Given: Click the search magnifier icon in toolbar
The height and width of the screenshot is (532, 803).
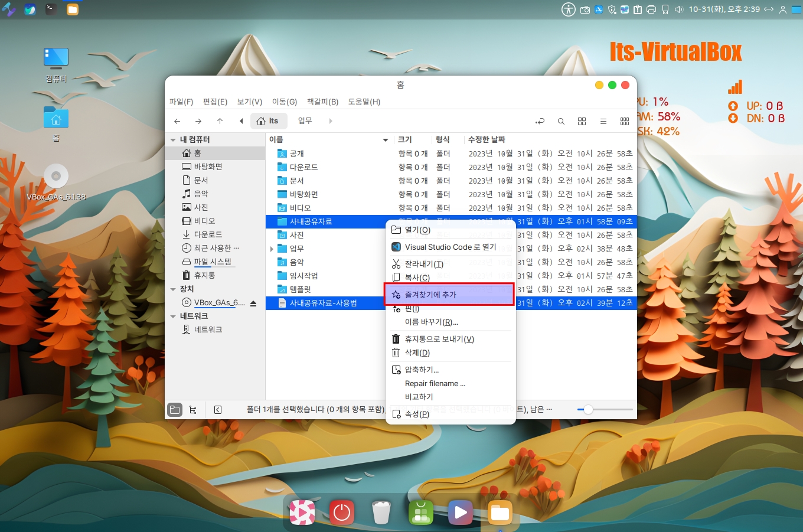Looking at the screenshot, I should [561, 121].
